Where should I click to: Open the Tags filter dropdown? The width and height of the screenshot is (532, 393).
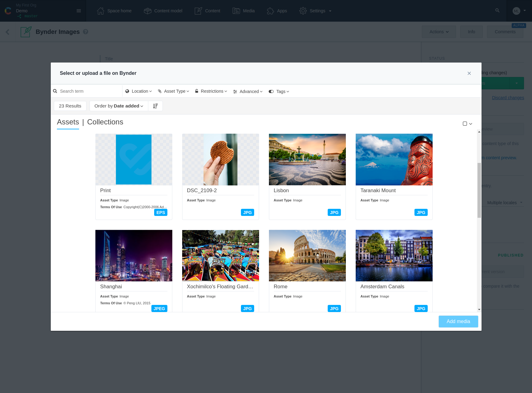click(x=279, y=91)
